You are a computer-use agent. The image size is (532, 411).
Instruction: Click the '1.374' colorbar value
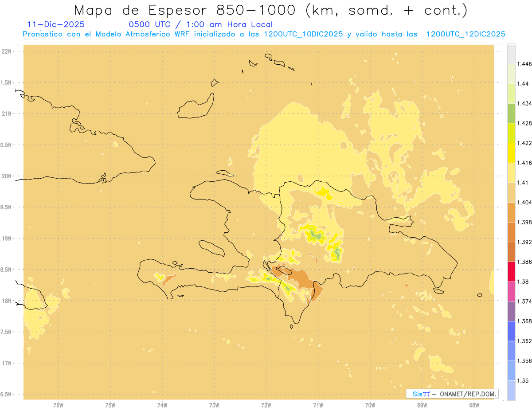point(525,301)
